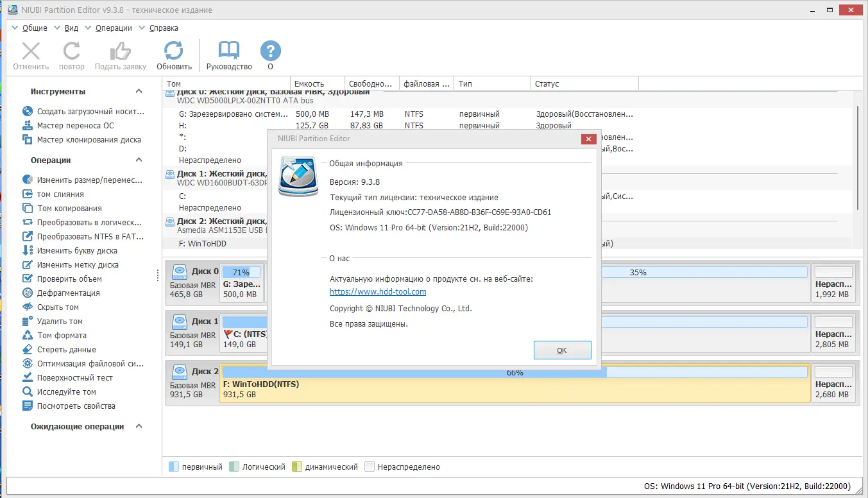This screenshot has width=868, height=498.
Task: Choose Оптимизация файловой системы operation
Action: (x=83, y=364)
